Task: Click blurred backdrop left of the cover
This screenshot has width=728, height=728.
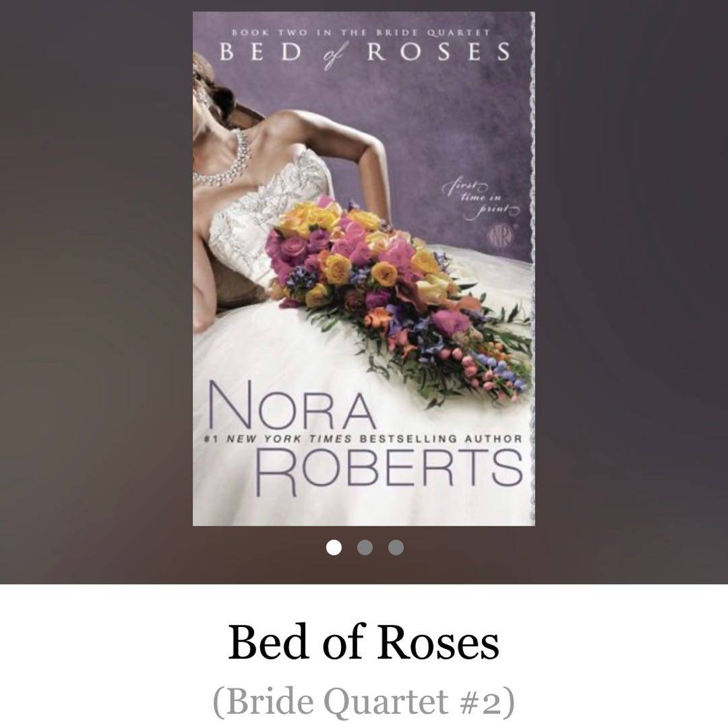Action: pos(96,292)
